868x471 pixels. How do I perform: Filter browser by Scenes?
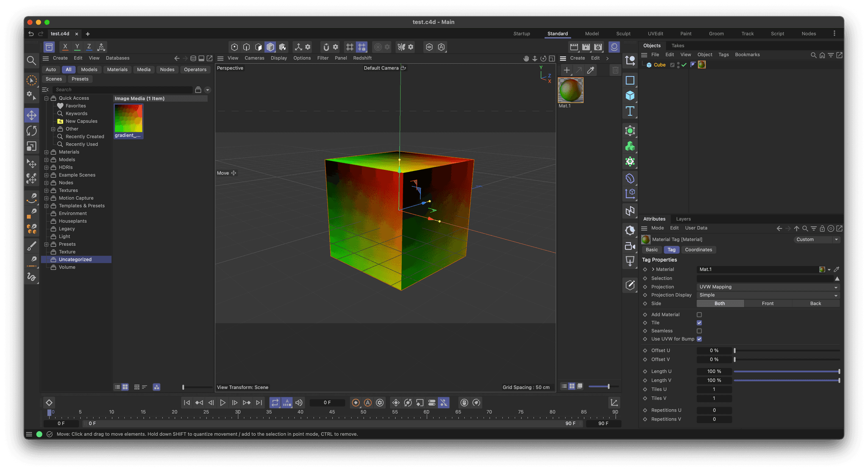click(54, 79)
